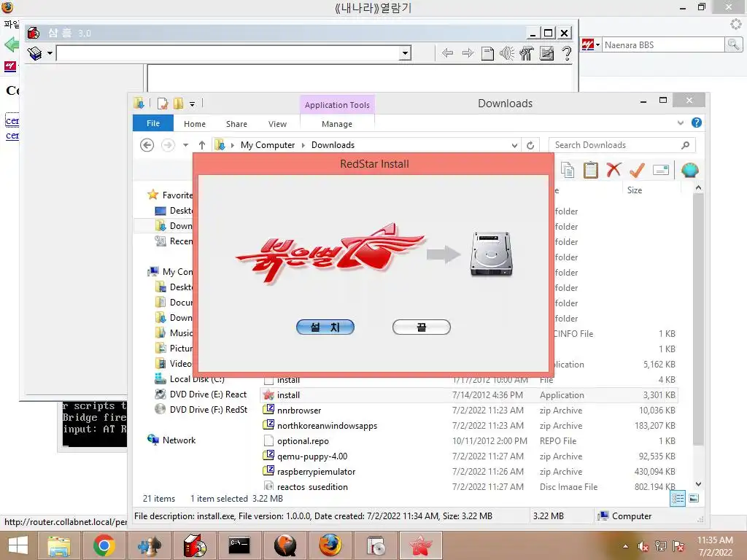Switch to large icons view layout
747x560 pixels.
(x=694, y=499)
